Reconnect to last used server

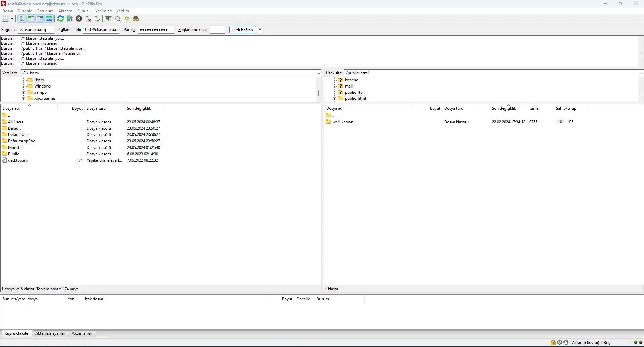coord(97,19)
